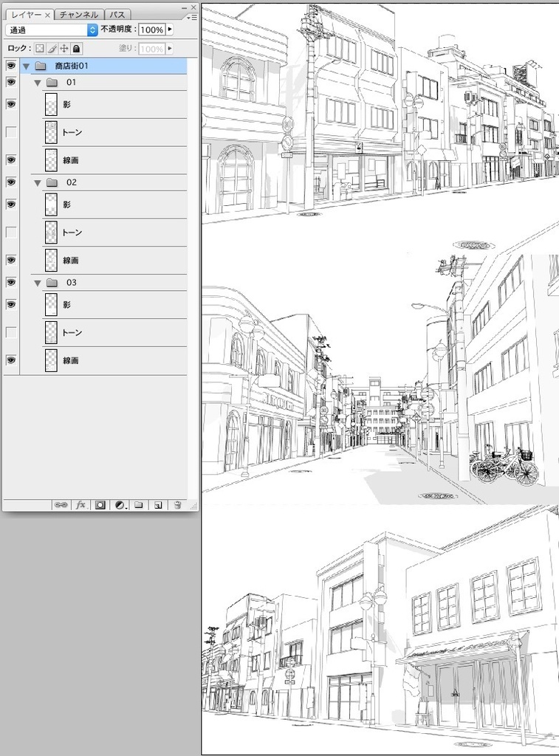Hide the 影 layer in group 02

pyautogui.click(x=11, y=205)
